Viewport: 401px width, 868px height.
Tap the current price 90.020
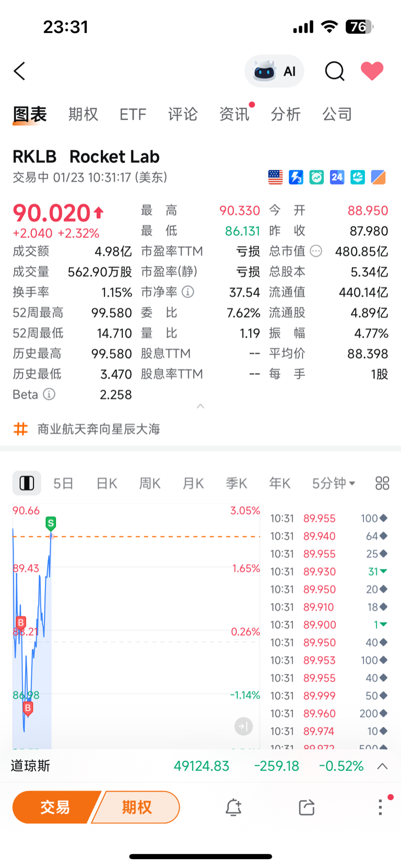point(52,213)
